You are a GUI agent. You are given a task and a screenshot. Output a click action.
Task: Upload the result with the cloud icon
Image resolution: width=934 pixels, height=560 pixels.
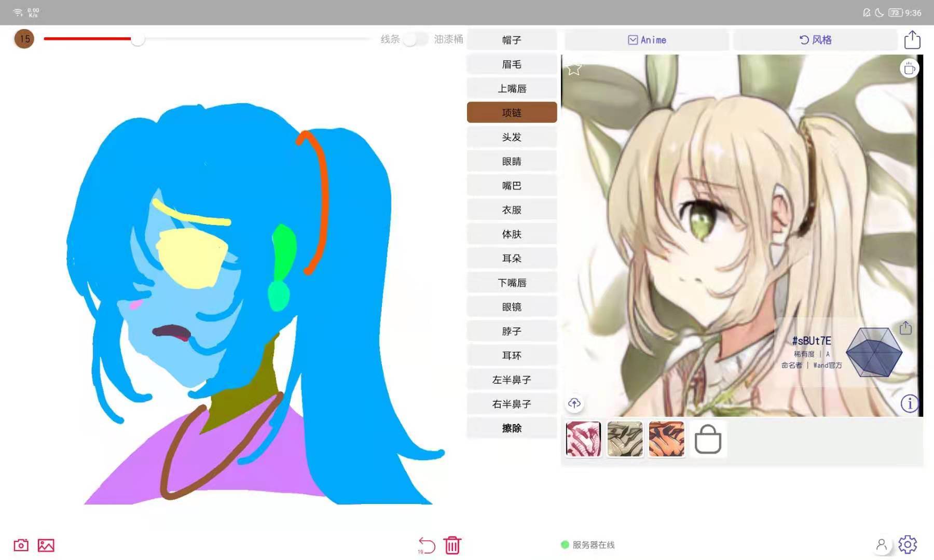[x=574, y=403]
